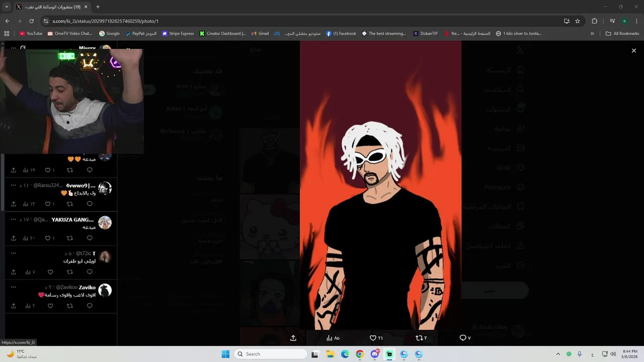Screen dimensions: 644x362
Task: Bookmark this page with the star
Action: tap(578, 21)
